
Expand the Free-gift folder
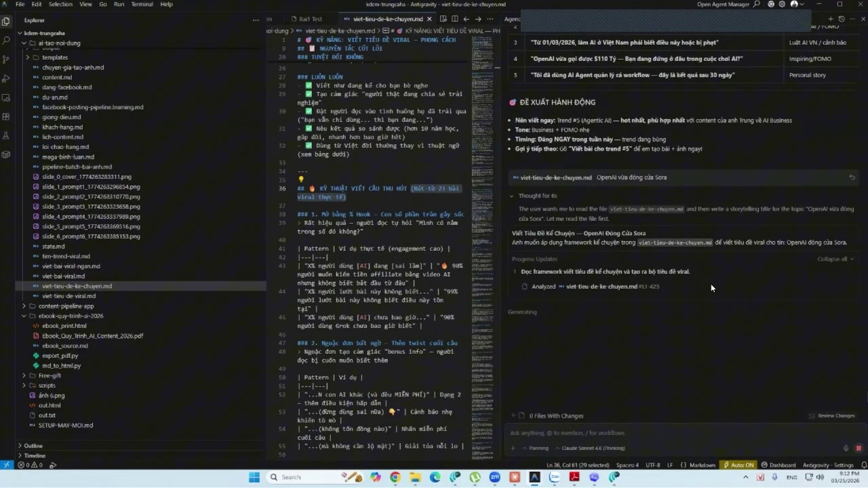click(24, 375)
